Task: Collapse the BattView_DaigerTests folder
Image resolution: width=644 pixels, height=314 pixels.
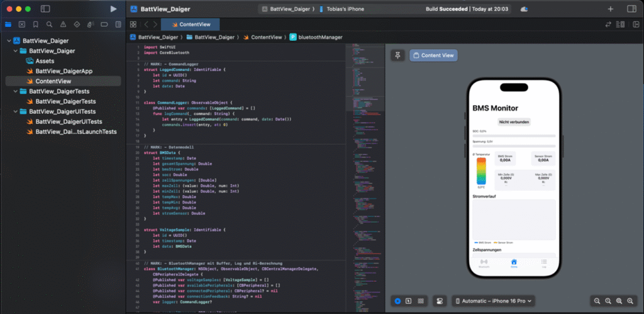Action: point(14,91)
